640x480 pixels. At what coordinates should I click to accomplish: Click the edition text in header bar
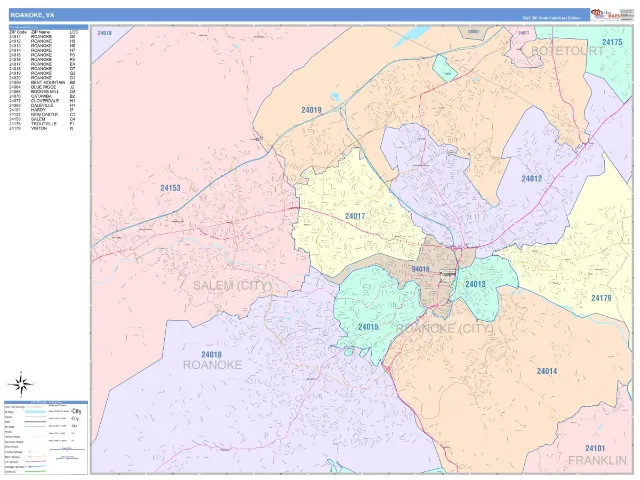pyautogui.click(x=551, y=18)
